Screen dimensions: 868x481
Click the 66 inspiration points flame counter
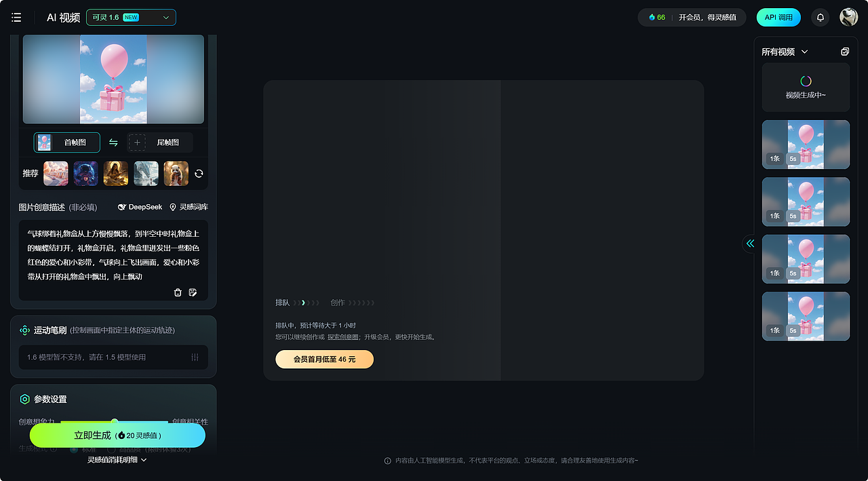pyautogui.click(x=656, y=18)
